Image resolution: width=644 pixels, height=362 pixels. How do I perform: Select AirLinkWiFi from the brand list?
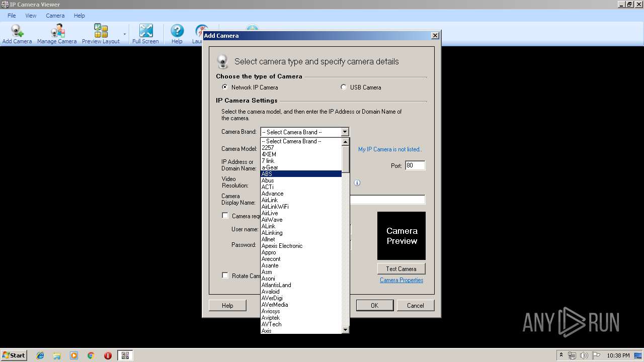[301, 207]
